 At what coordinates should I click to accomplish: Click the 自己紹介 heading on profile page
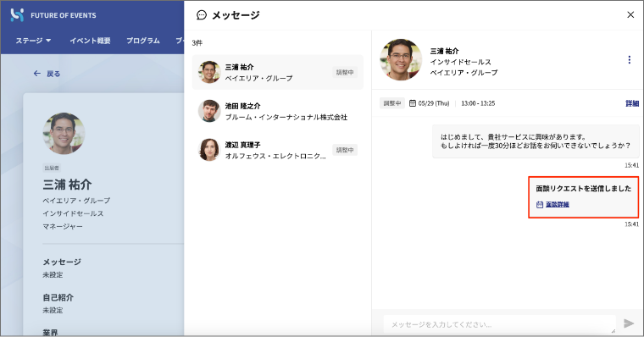click(x=58, y=297)
